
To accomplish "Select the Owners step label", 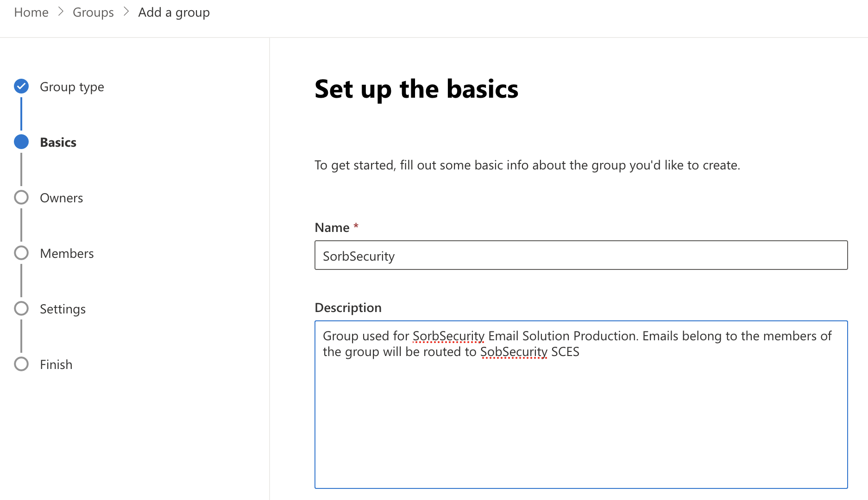I will click(61, 197).
